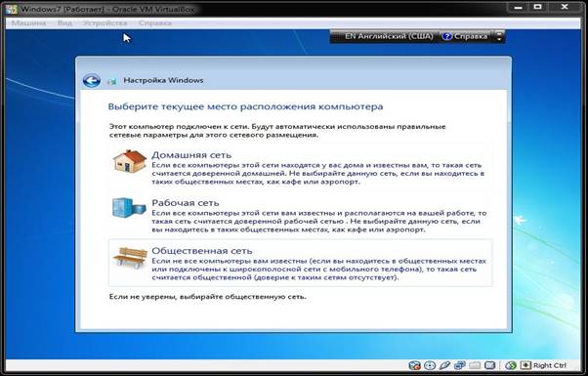Open the EN Английский (США) language selector
588x376 pixels.
(389, 36)
